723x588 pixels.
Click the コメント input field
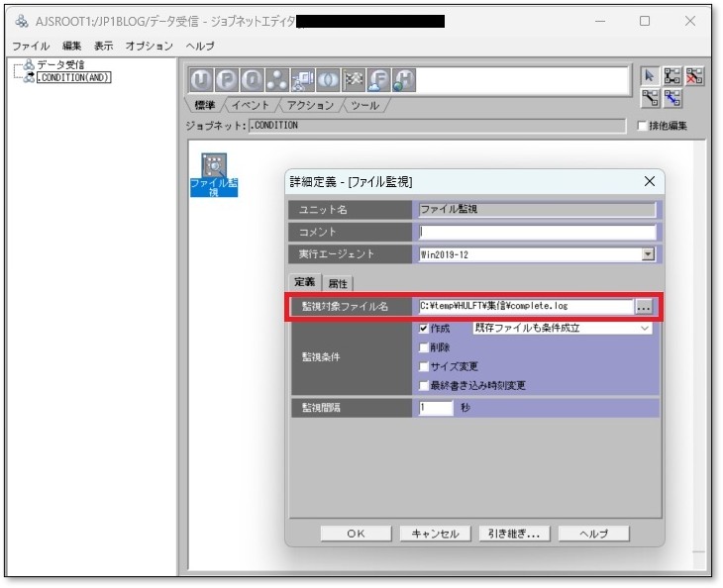click(x=537, y=232)
